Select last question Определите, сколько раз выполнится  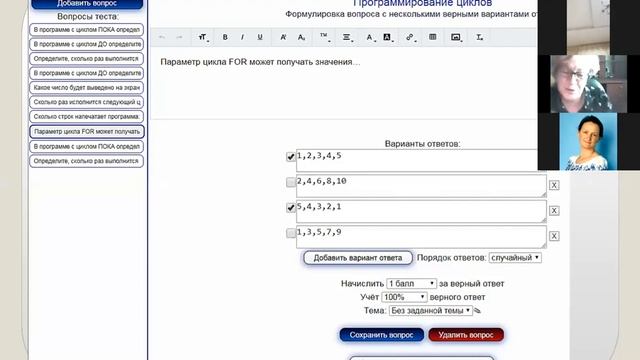(87, 161)
